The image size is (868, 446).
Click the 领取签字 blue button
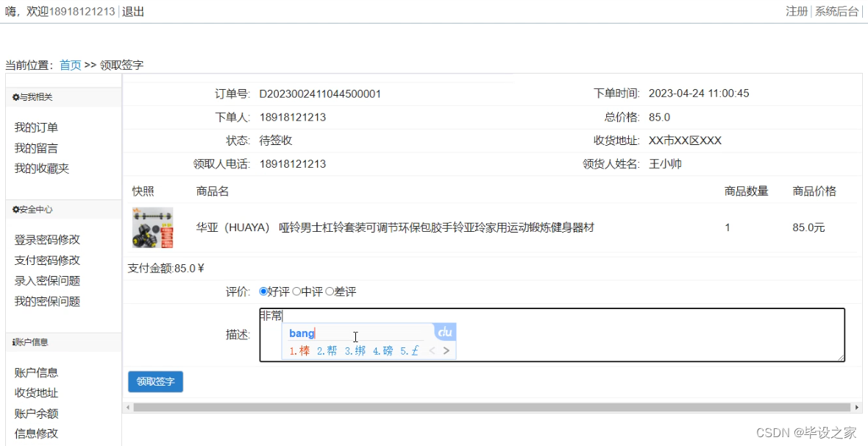tap(155, 382)
